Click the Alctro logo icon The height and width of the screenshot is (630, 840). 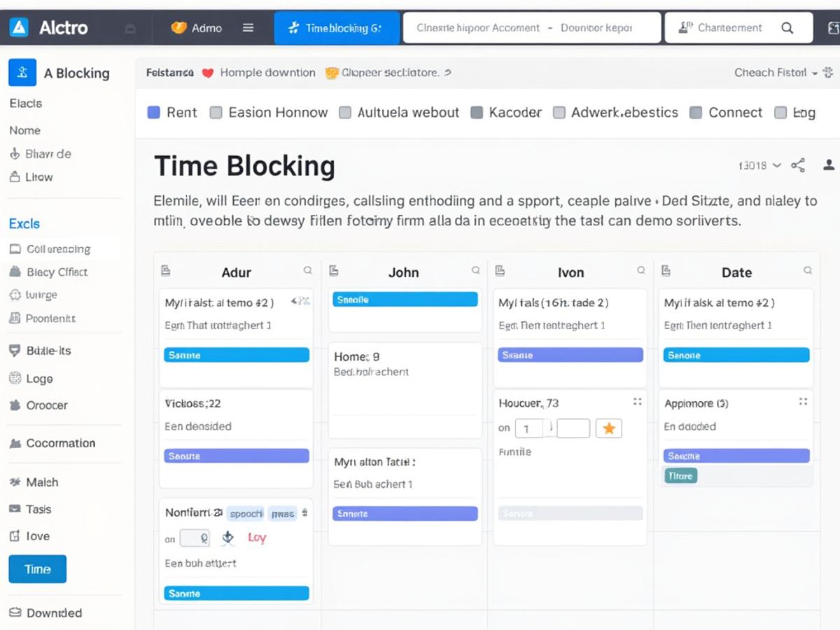[x=19, y=27]
